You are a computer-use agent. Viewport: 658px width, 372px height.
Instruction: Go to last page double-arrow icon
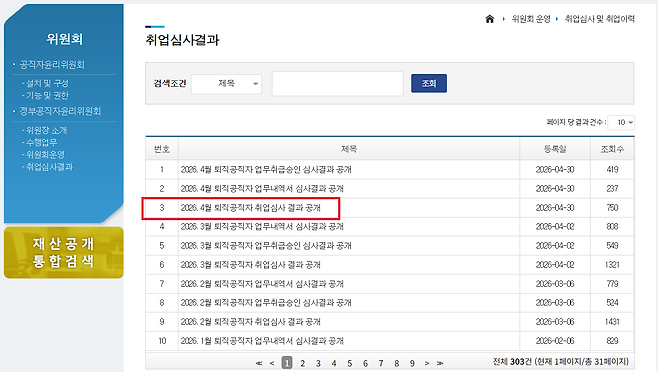point(440,363)
